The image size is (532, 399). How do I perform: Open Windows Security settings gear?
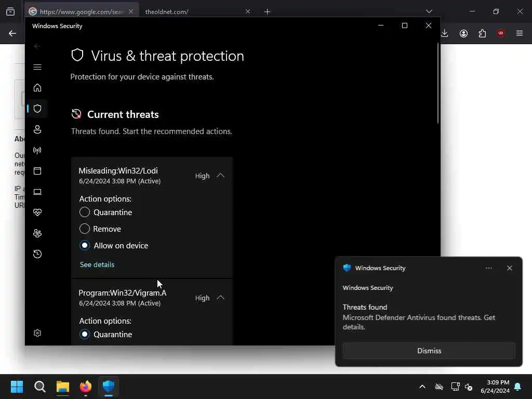click(37, 333)
